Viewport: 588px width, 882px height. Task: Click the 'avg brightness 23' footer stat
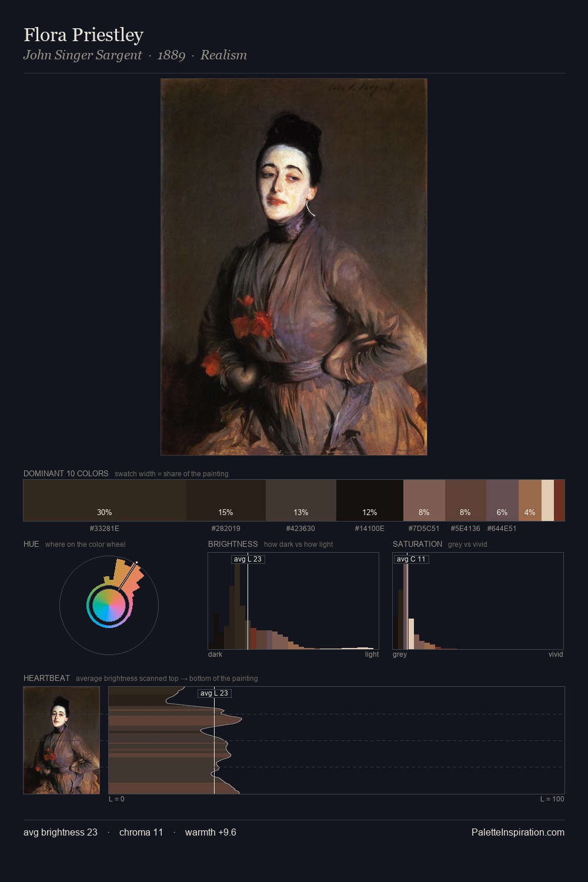pyautogui.click(x=61, y=832)
